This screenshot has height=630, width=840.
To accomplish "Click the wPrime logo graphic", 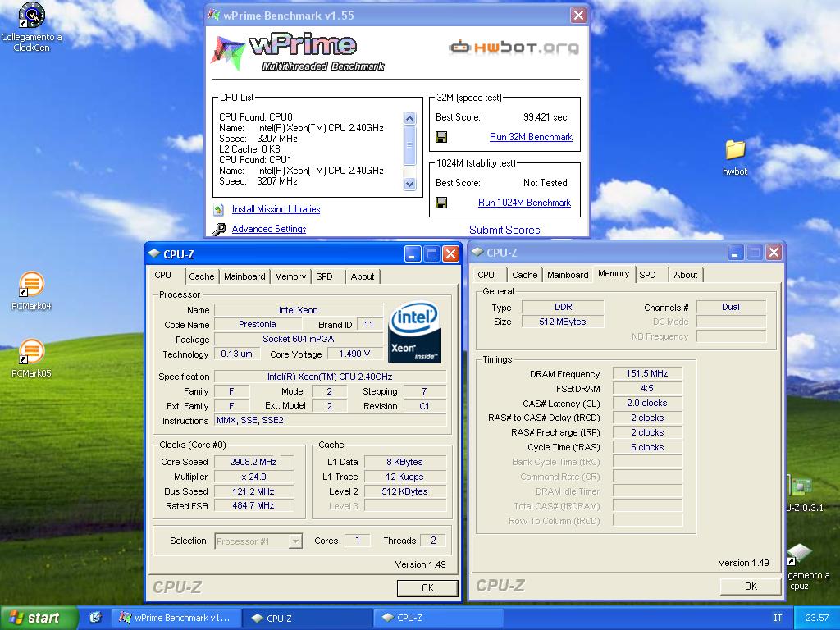I will (297, 52).
